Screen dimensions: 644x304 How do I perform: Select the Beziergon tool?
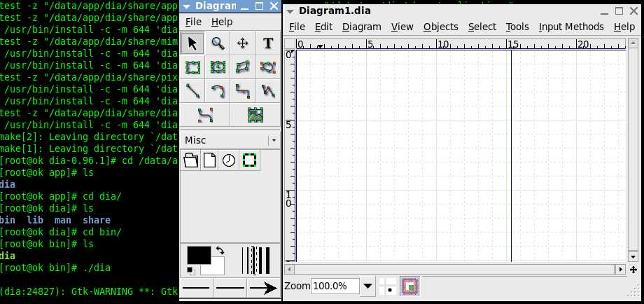[268, 67]
